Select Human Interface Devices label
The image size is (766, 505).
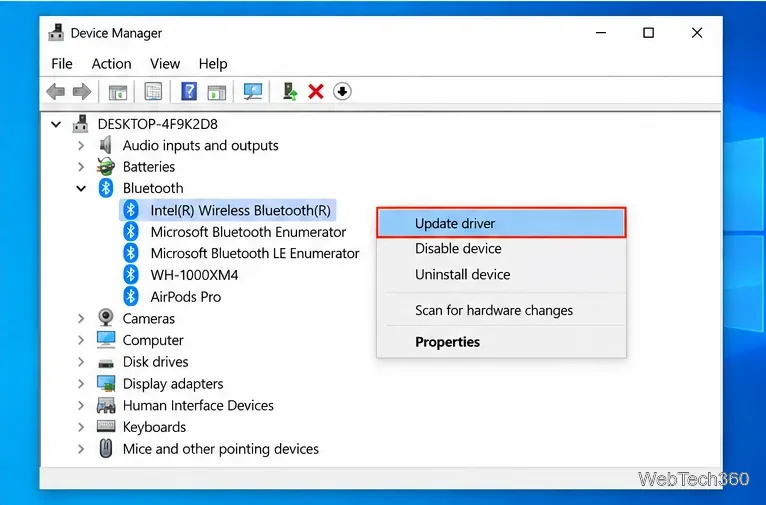coord(198,405)
